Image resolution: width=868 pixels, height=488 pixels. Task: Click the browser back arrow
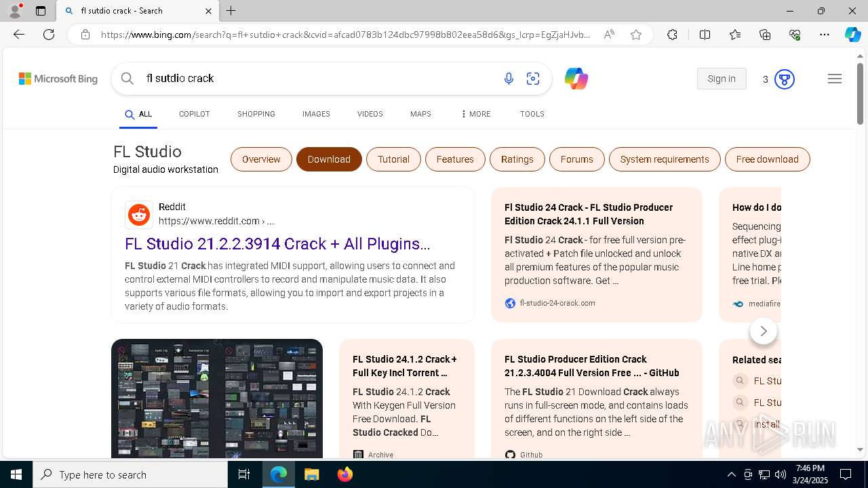pos(19,35)
